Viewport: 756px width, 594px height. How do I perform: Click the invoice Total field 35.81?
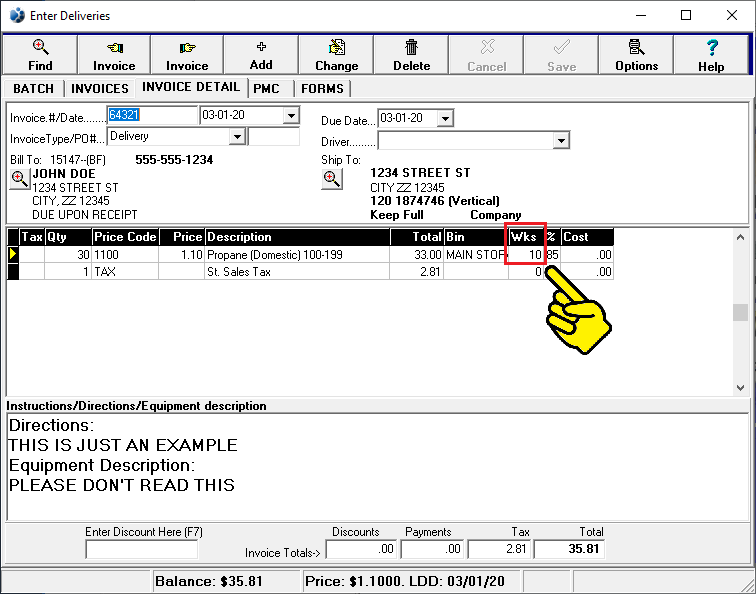(x=569, y=549)
